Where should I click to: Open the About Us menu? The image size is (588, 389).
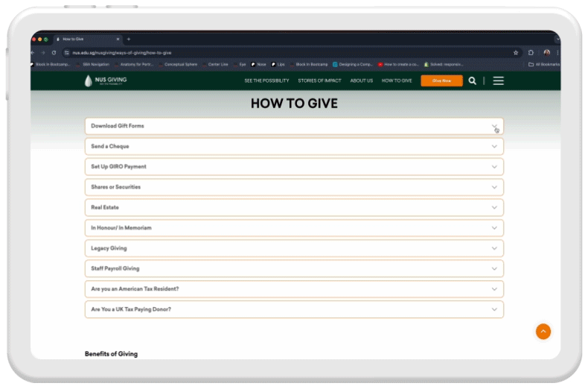tap(362, 80)
